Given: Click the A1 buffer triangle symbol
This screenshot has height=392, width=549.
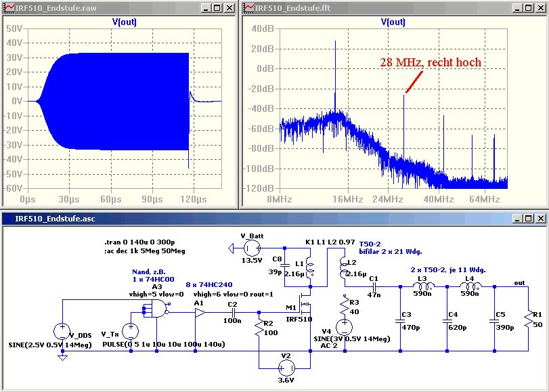Looking at the screenshot, I should pyautogui.click(x=198, y=313).
